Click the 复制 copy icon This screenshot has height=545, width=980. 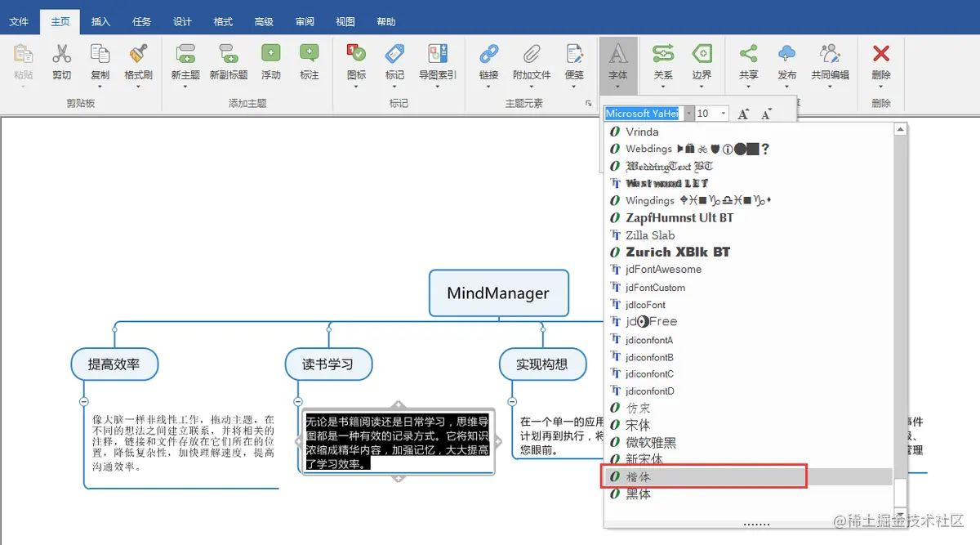tap(100, 54)
